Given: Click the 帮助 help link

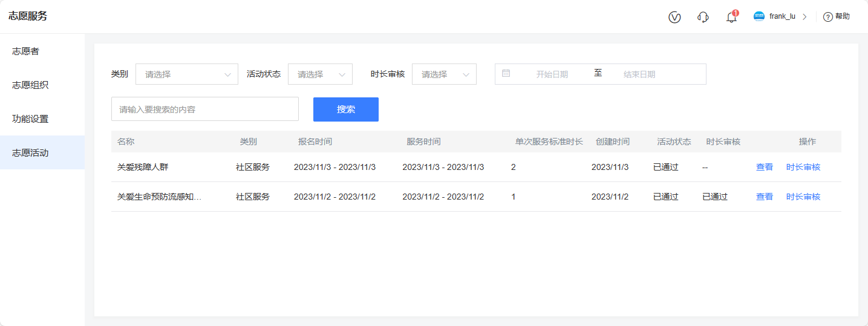Looking at the screenshot, I should pos(843,17).
